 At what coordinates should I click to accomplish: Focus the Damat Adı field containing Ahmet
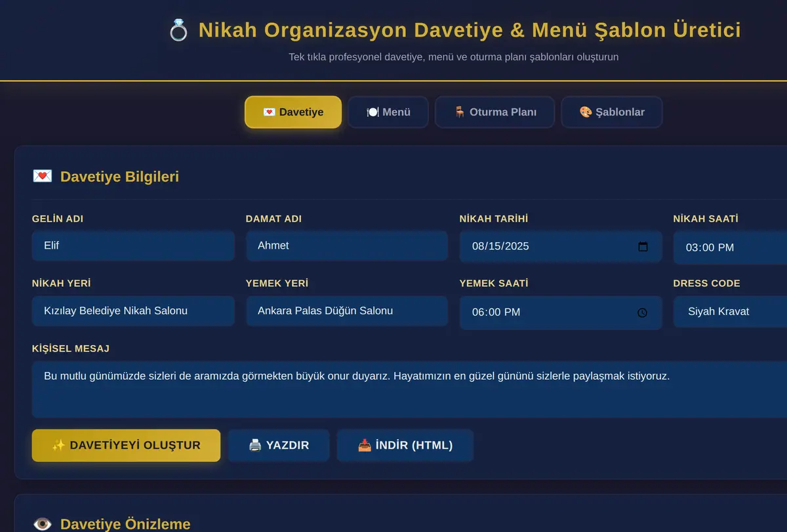[x=347, y=245]
